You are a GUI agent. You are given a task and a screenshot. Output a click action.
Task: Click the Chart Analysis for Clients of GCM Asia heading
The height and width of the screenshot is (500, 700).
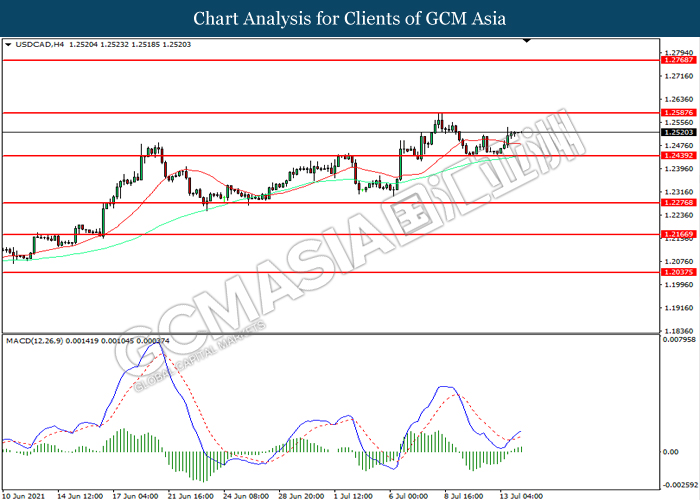pyautogui.click(x=350, y=19)
